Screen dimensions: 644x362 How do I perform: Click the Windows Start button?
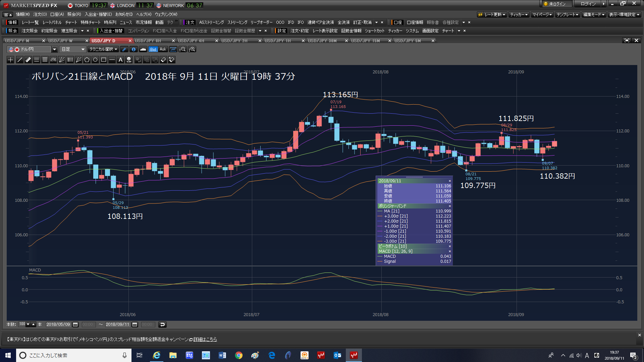8,355
